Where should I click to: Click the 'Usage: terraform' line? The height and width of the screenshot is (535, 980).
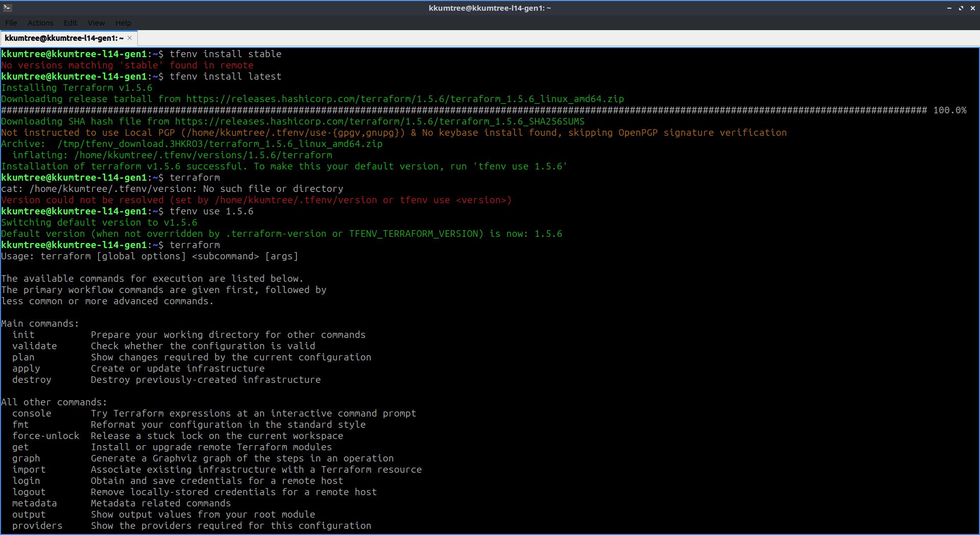(x=150, y=256)
